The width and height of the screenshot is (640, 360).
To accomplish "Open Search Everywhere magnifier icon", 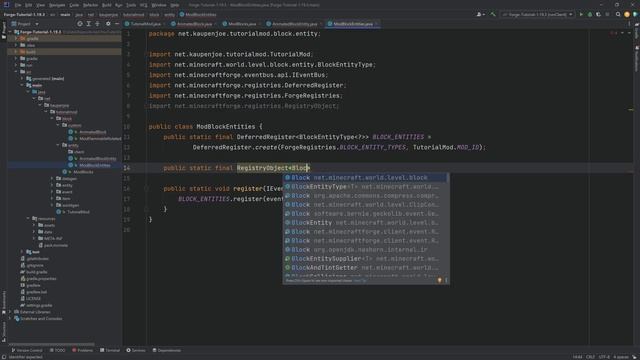I will point(618,14).
